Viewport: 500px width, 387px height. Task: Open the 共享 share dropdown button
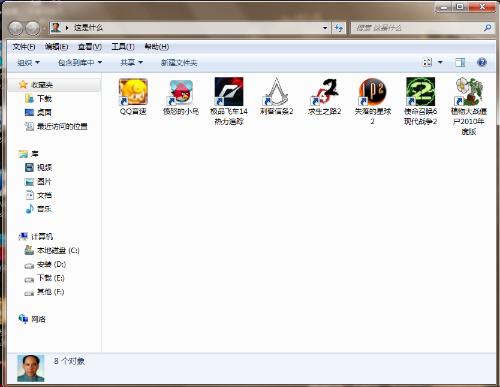pyautogui.click(x=131, y=63)
